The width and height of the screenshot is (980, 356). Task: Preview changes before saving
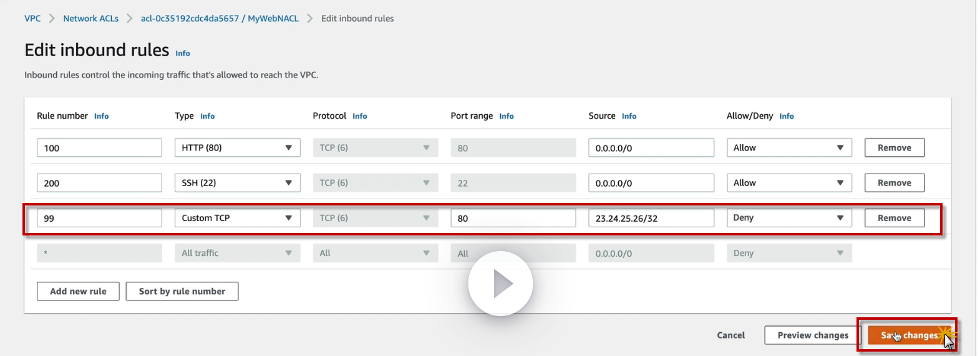[812, 335]
